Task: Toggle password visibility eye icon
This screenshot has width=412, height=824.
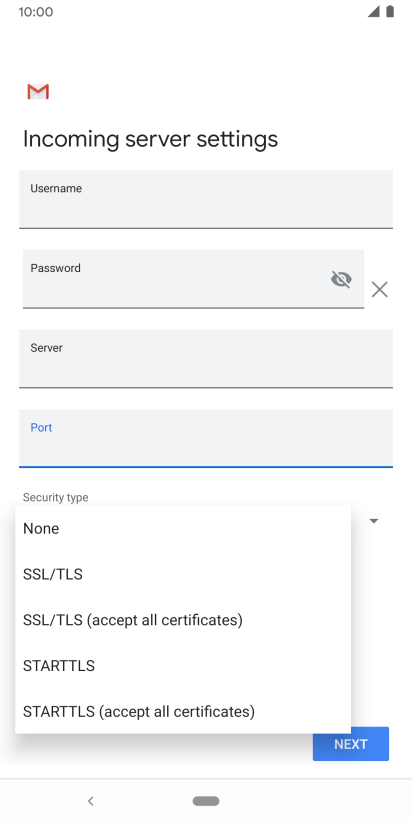Action: pyautogui.click(x=341, y=279)
